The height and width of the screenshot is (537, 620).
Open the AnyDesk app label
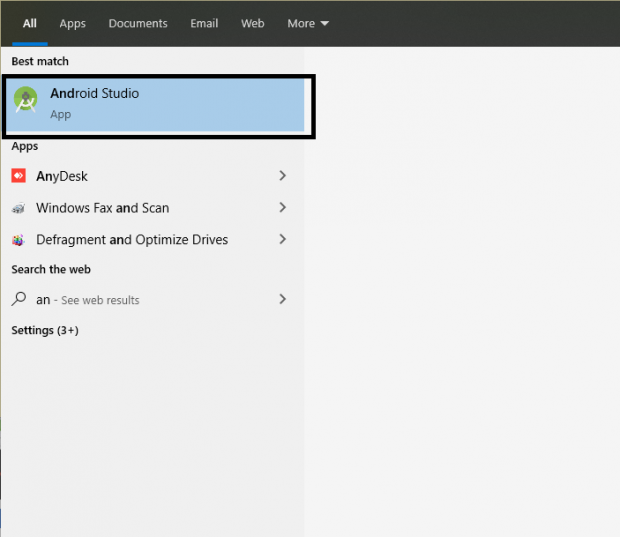62,176
